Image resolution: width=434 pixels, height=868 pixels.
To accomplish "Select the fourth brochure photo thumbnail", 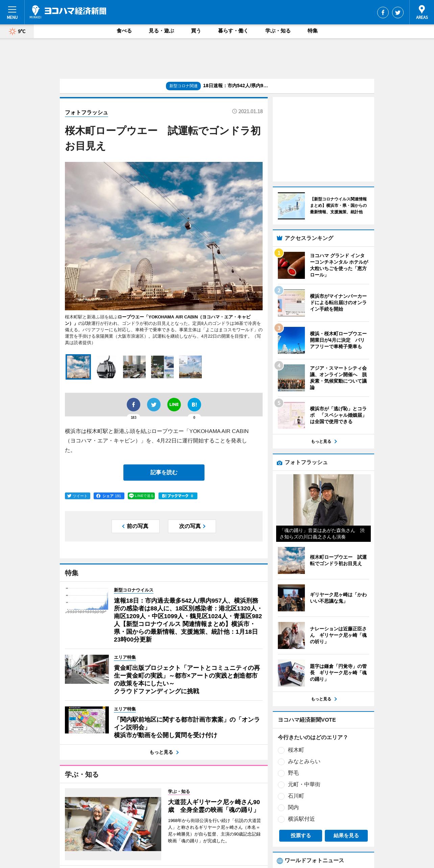I will pyautogui.click(x=162, y=367).
